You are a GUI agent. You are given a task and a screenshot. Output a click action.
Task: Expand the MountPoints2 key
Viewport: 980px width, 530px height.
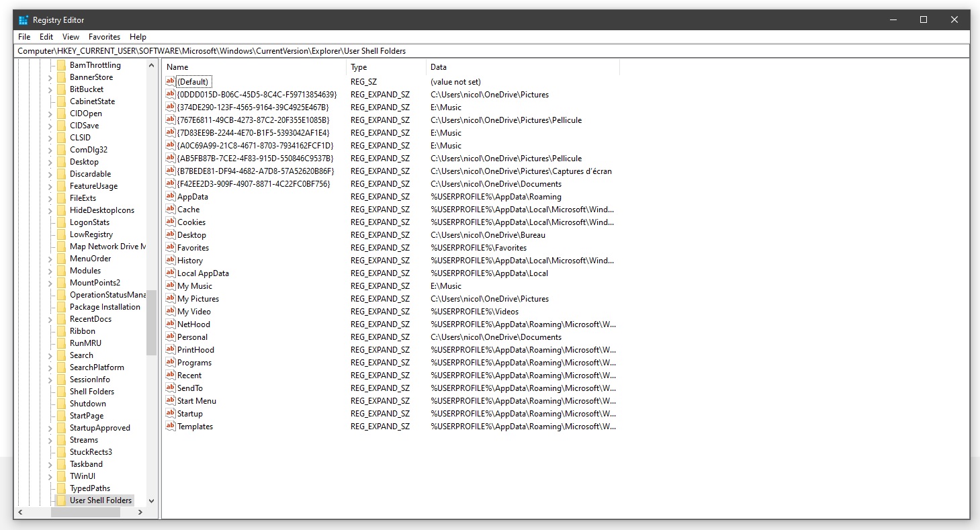pos(50,283)
